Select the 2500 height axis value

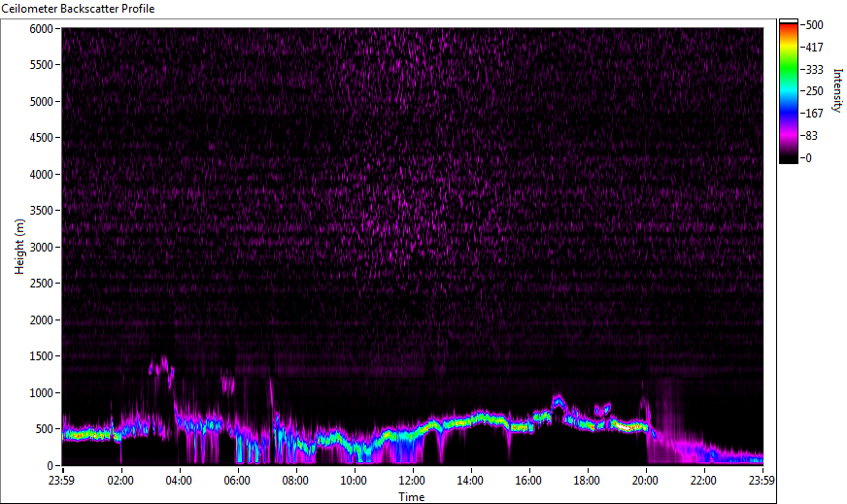[x=41, y=284]
